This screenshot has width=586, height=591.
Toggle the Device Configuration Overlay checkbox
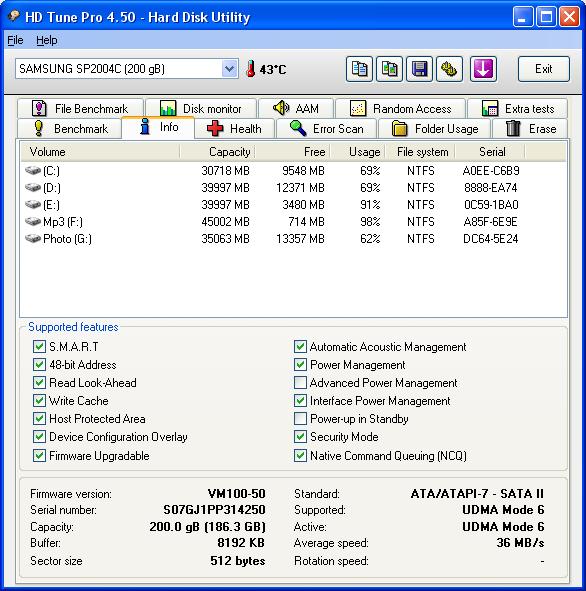point(39,436)
